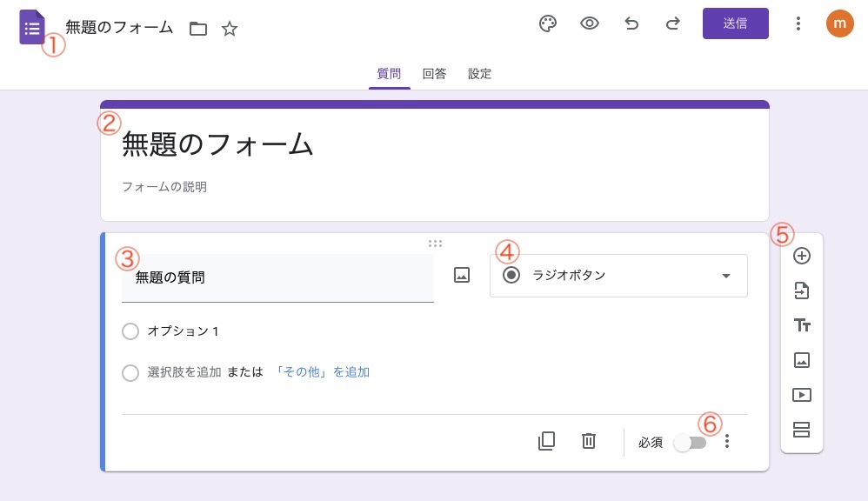
Task: Open question more options menu
Action: click(728, 442)
